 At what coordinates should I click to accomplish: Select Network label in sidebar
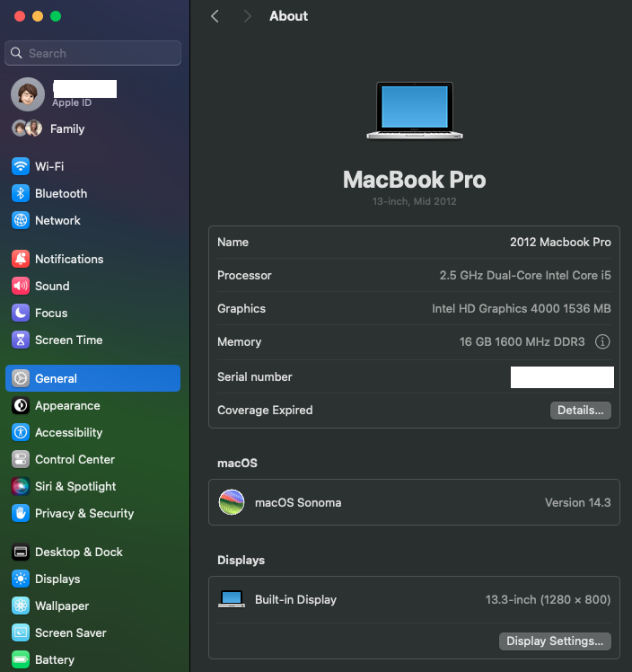[x=57, y=220]
